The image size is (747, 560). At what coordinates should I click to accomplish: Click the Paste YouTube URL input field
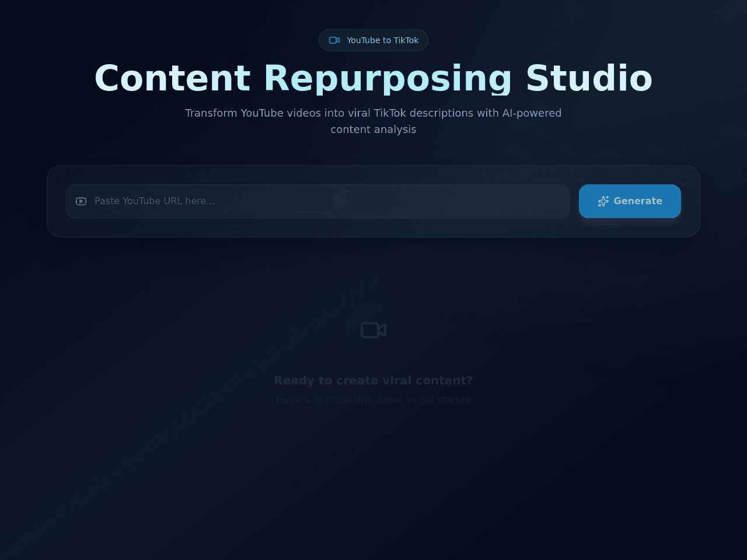click(317, 201)
